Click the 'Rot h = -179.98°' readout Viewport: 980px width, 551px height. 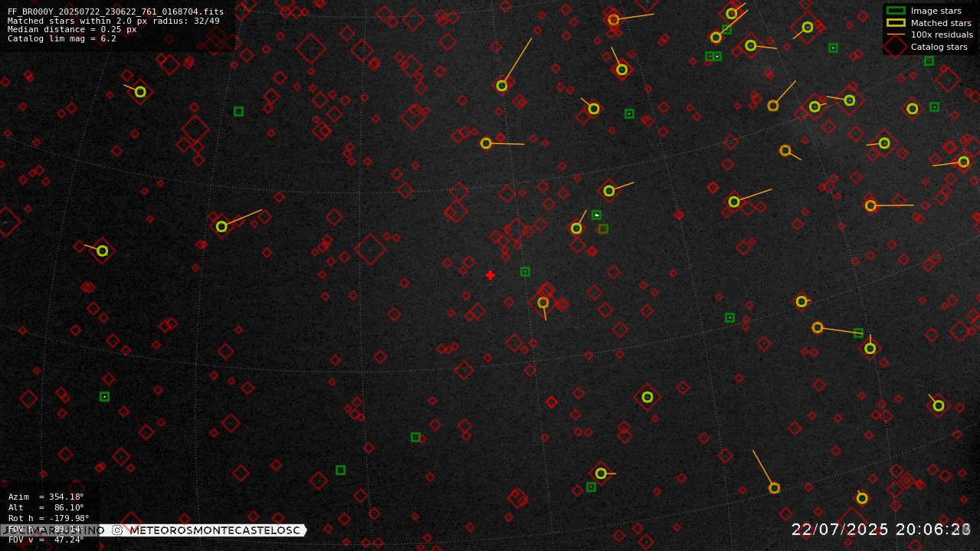click(x=49, y=518)
